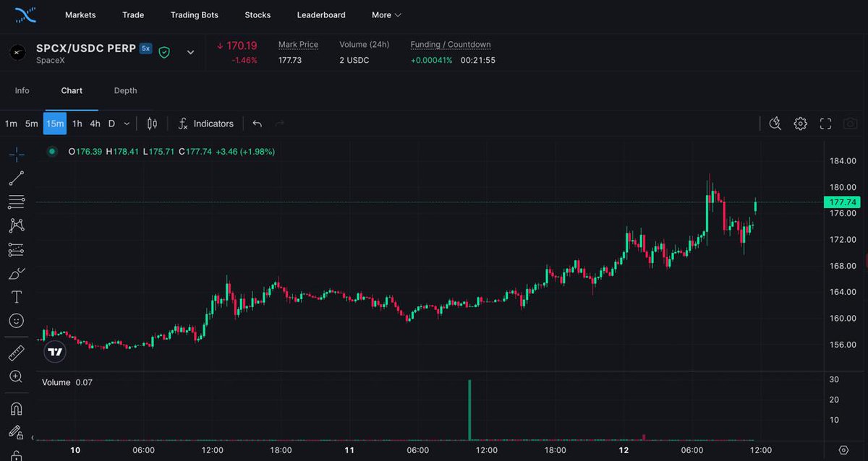Image resolution: width=868 pixels, height=461 pixels.
Task: Select the crosshair cursor tool
Action: 16,154
